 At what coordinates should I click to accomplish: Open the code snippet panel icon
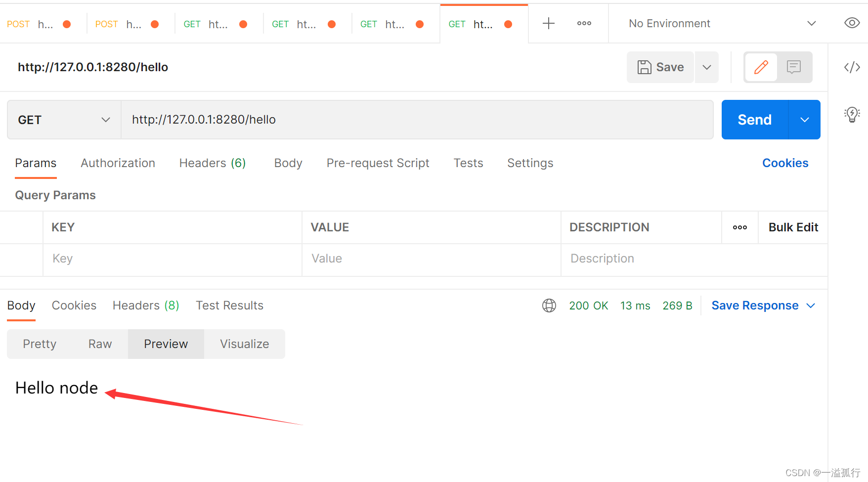pyautogui.click(x=852, y=67)
